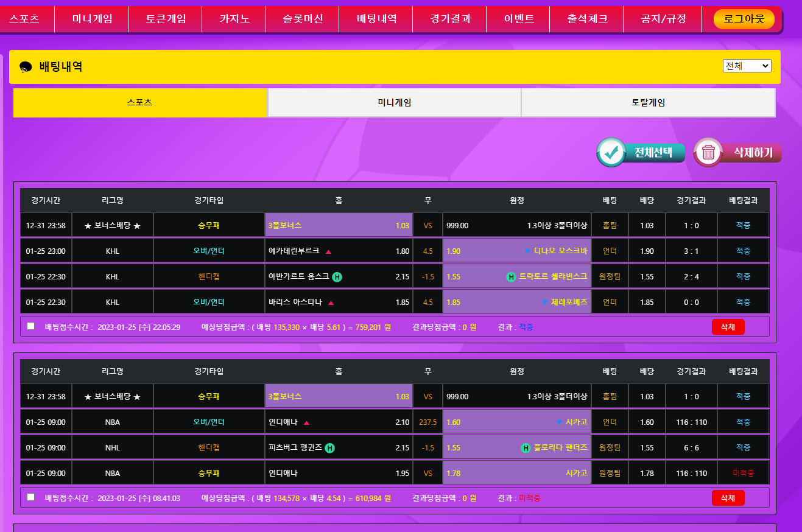Click the red up arrow beside 예카테린부르크
This screenshot has width=802, height=532.
point(328,251)
